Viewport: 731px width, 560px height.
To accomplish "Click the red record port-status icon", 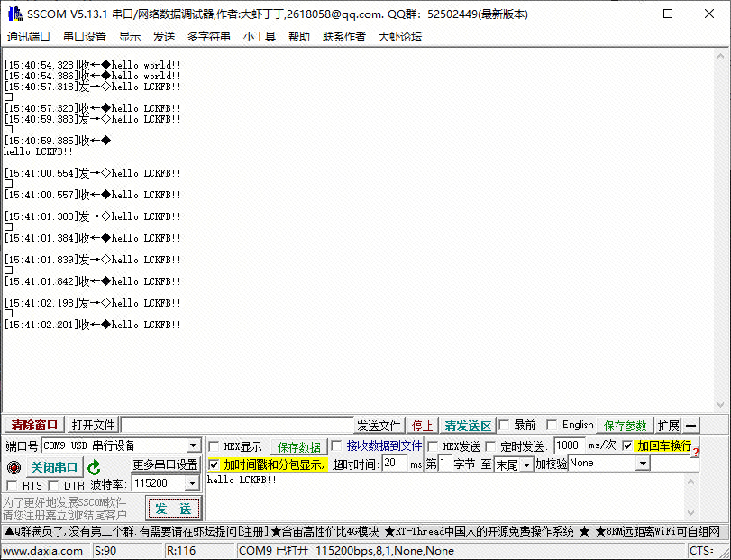I will tap(14, 467).
